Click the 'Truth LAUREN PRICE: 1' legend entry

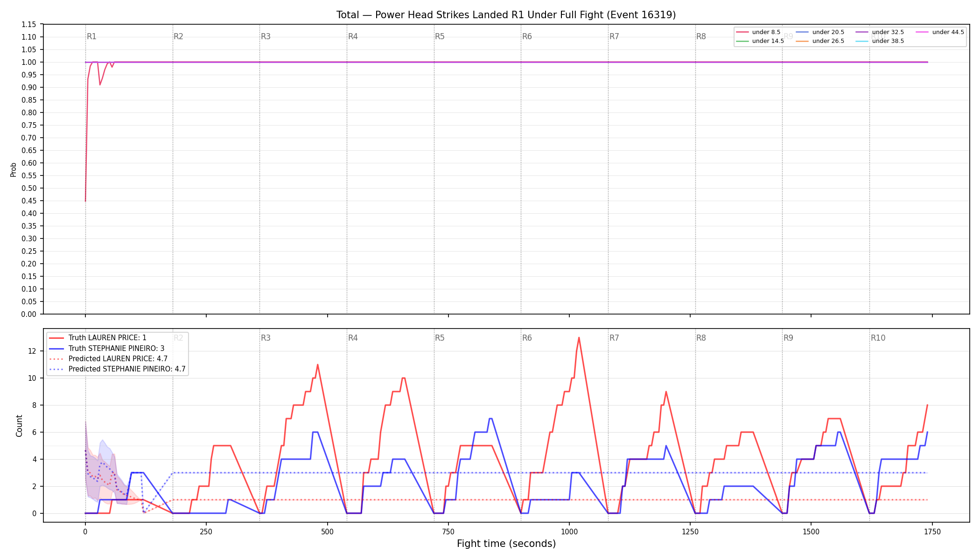[x=98, y=338]
